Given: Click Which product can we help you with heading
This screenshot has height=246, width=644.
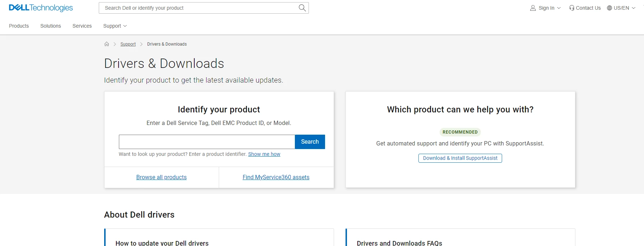Looking at the screenshot, I should point(460,110).
